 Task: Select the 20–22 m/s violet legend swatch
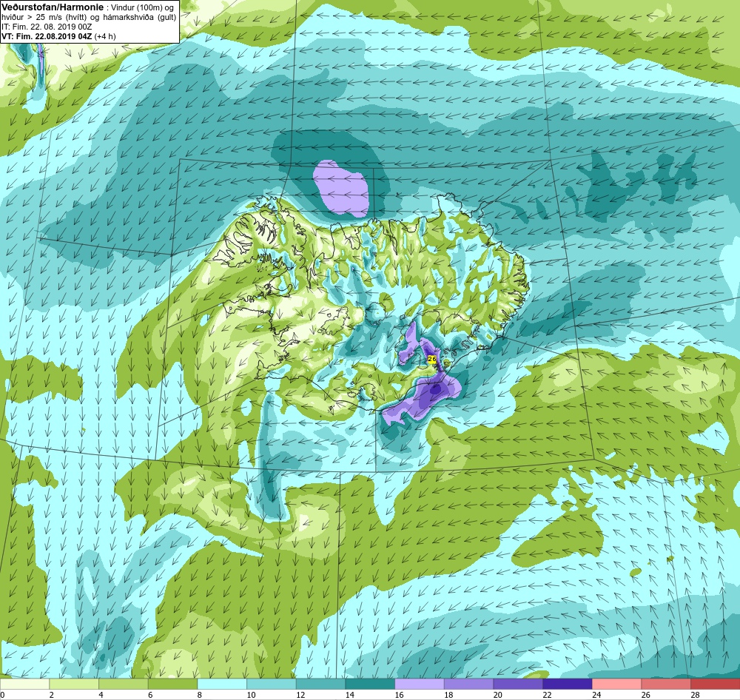pyautogui.click(x=518, y=684)
